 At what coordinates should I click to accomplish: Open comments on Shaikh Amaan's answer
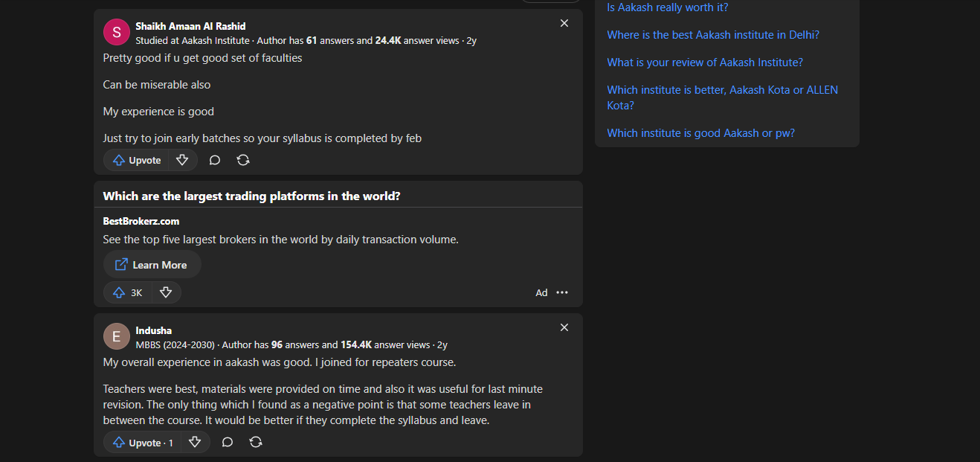click(215, 160)
